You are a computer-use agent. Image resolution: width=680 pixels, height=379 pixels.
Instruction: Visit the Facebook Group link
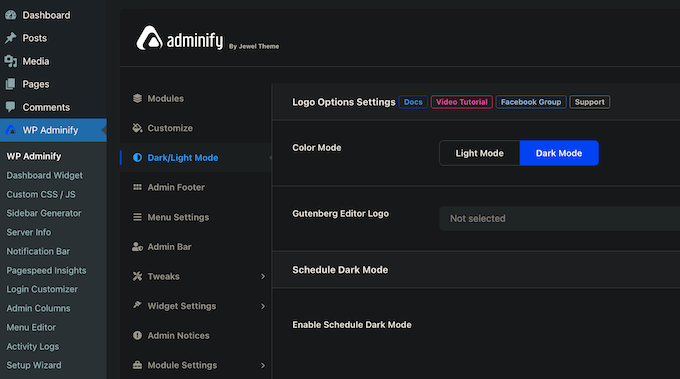(531, 102)
